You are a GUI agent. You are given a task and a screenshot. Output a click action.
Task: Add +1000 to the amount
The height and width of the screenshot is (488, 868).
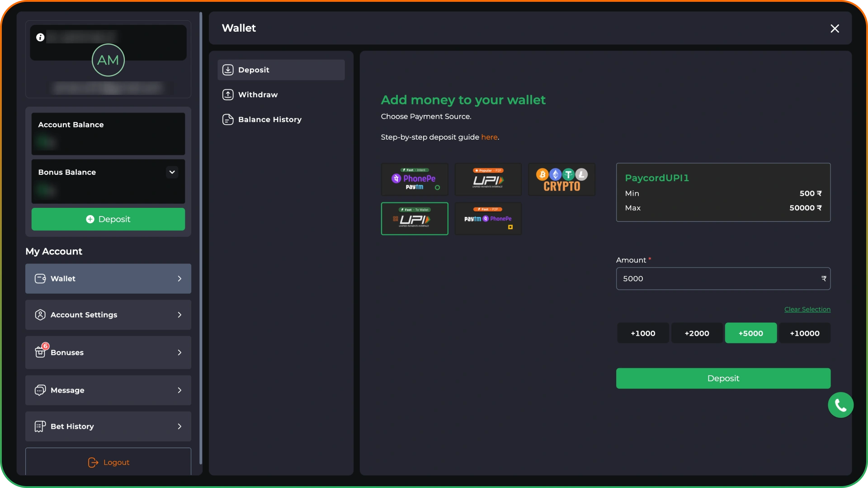point(642,333)
